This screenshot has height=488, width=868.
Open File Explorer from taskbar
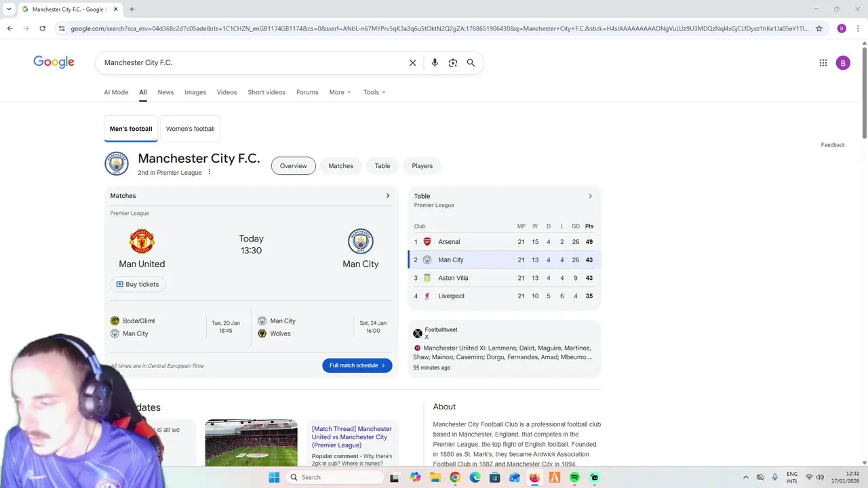(435, 477)
